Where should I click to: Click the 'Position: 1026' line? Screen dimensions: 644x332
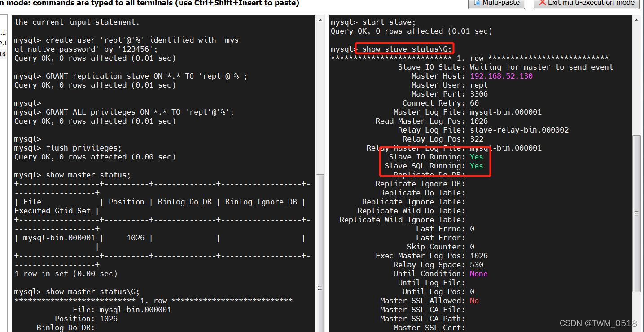(86, 319)
